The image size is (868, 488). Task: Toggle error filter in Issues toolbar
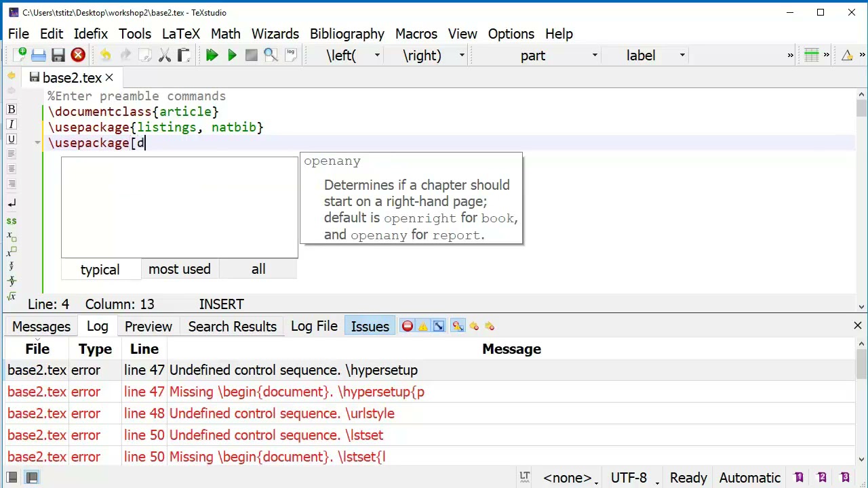click(x=408, y=326)
